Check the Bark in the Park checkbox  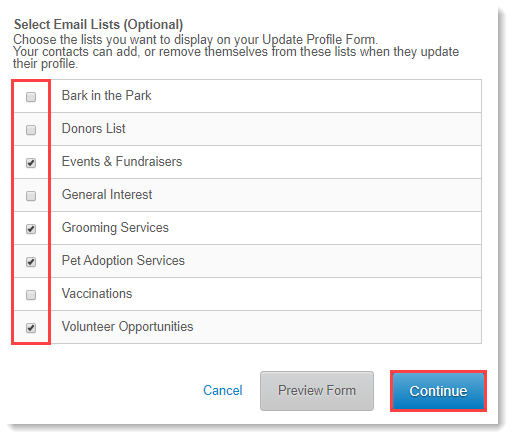(x=31, y=97)
